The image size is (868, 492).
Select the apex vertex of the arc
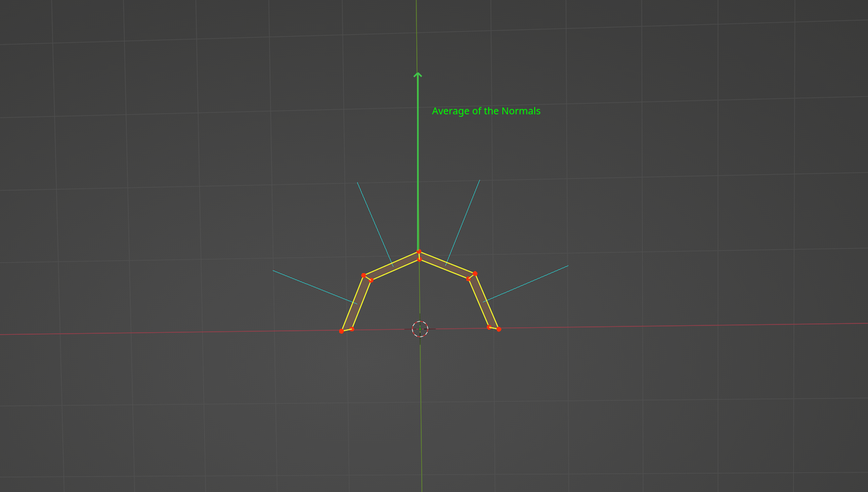pyautogui.click(x=419, y=251)
